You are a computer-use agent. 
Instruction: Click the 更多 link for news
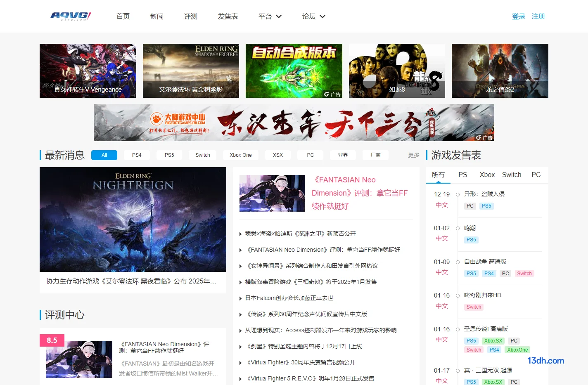[x=414, y=155]
